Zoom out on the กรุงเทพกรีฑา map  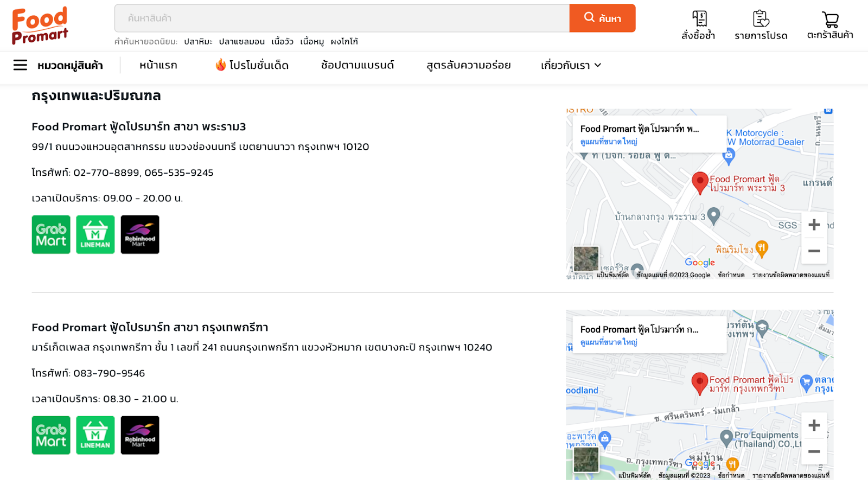pos(814,451)
